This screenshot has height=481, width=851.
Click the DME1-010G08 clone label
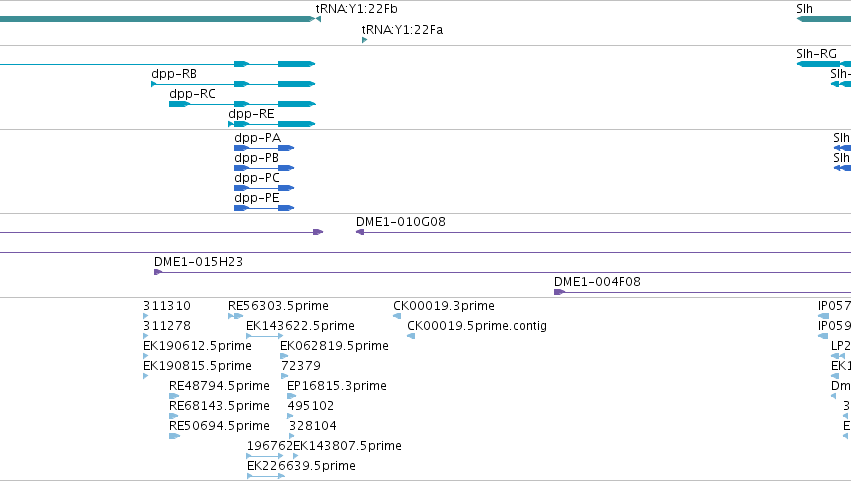click(401, 221)
